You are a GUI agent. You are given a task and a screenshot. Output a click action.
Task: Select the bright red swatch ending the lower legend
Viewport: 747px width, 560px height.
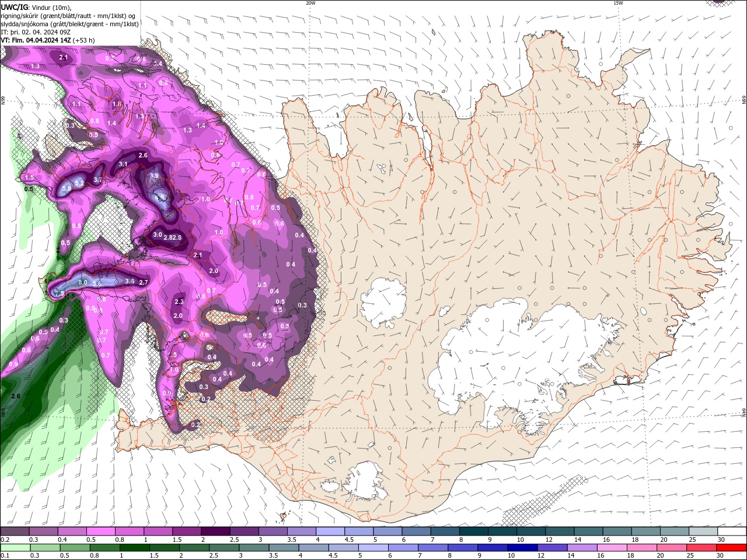tap(731, 548)
